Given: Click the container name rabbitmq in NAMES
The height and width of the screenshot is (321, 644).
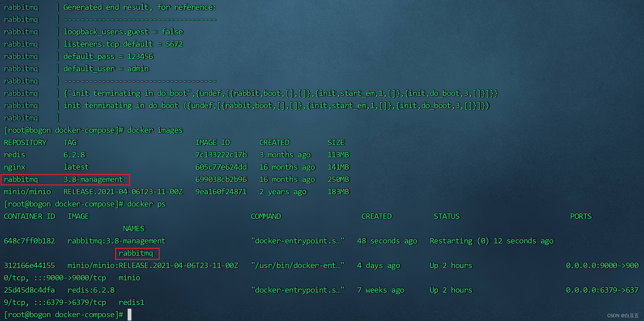Looking at the screenshot, I should tap(136, 253).
